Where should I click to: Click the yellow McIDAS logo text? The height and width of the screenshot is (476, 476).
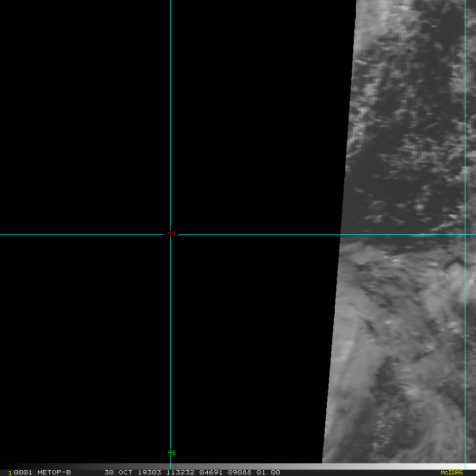451,472
